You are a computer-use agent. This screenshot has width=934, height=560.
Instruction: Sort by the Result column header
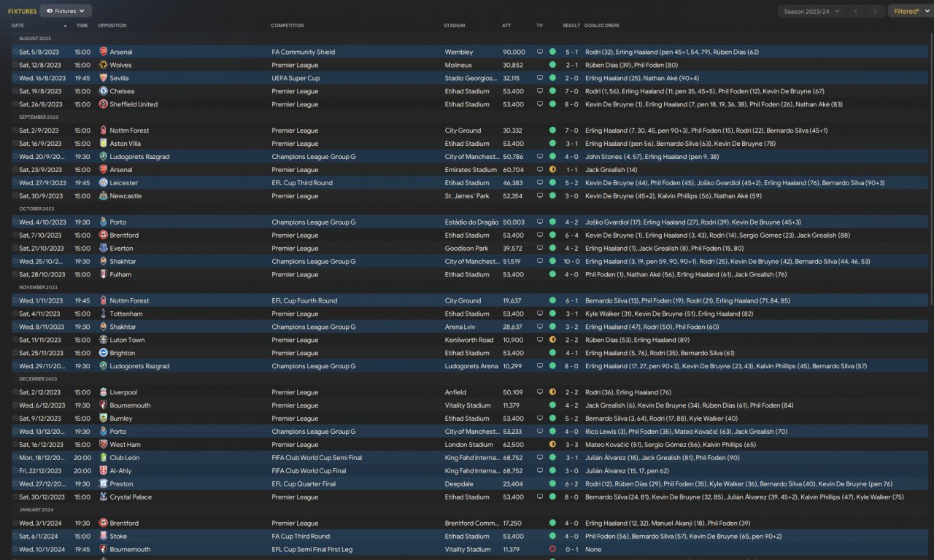(571, 26)
